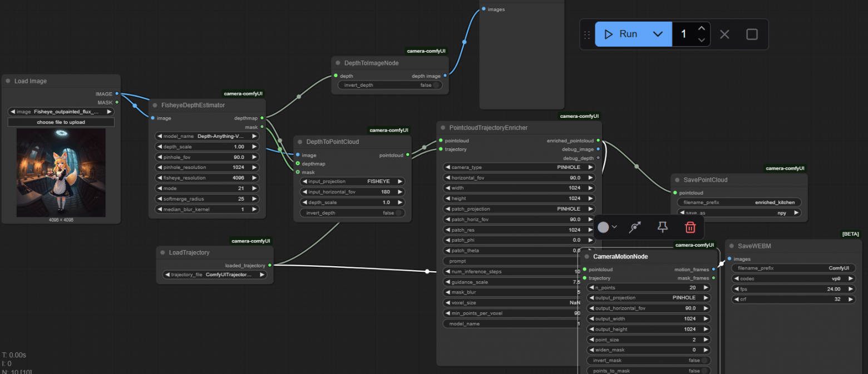The width and height of the screenshot is (868, 374).
Task: Pin the selected node with the pin icon
Action: coord(662,227)
